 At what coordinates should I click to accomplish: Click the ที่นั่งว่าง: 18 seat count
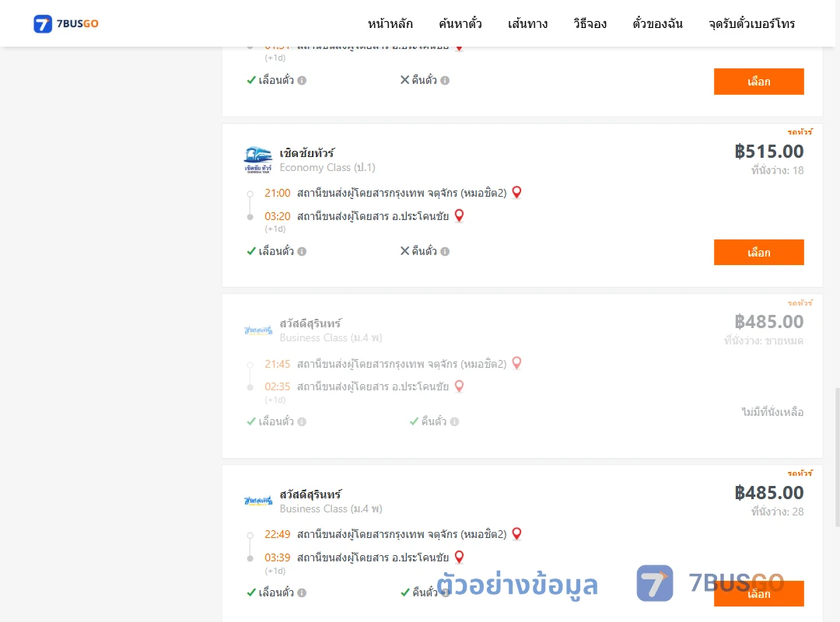[x=777, y=170]
